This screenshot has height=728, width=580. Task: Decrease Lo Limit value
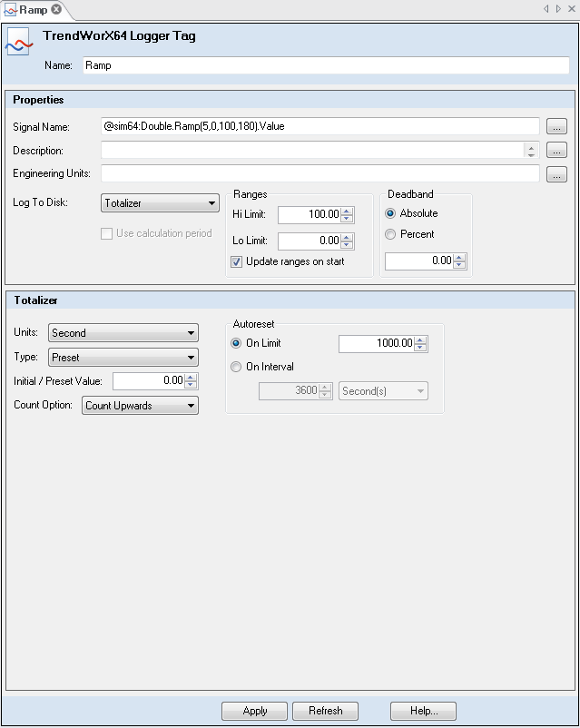[347, 245]
